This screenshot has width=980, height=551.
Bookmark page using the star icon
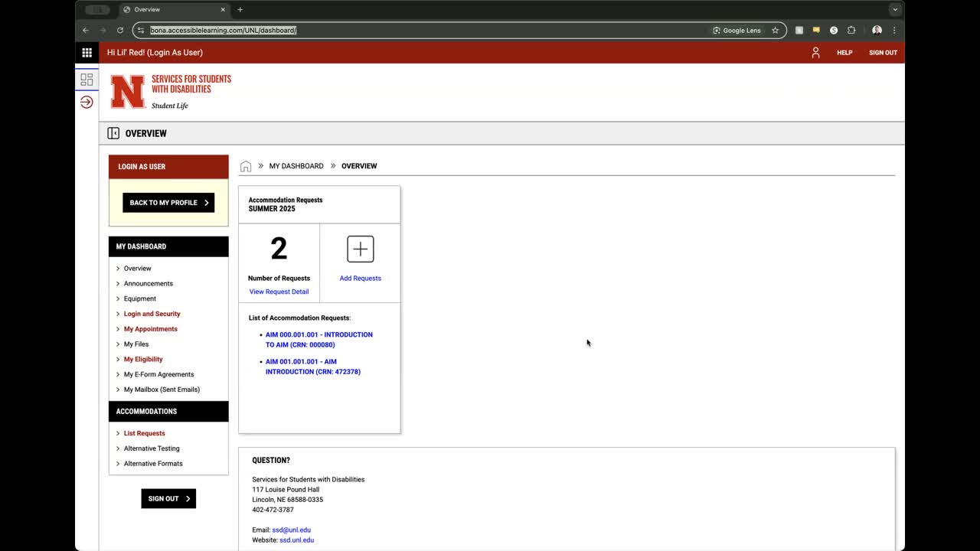click(775, 31)
